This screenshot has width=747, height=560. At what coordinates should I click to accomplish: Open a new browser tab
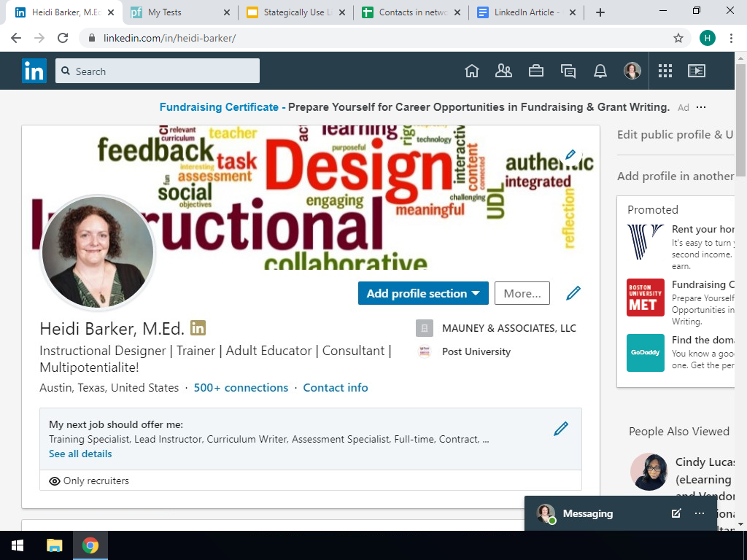[x=600, y=13]
